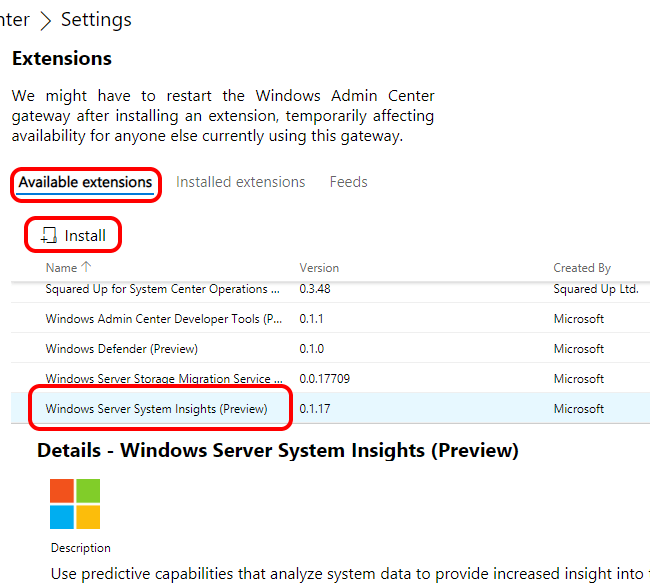Screen dimensions: 650x585
Task: Click version 0.1.17 of System Insights
Action: 315,409
